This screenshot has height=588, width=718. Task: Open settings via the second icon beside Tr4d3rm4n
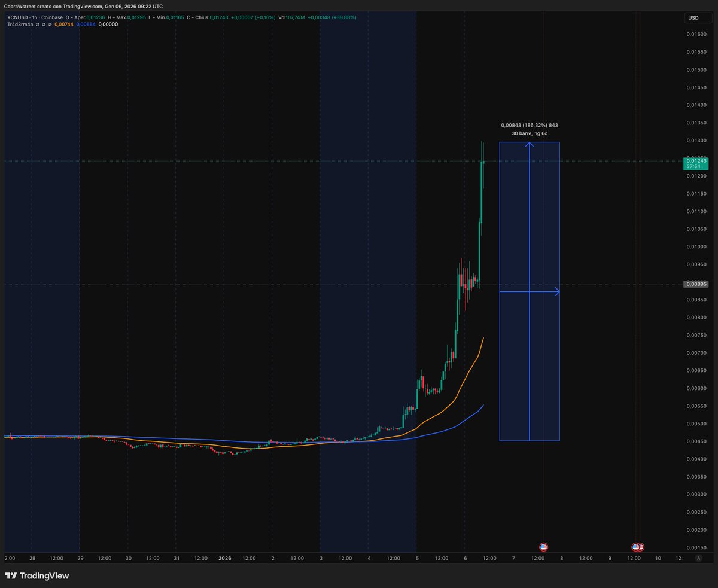[44, 25]
